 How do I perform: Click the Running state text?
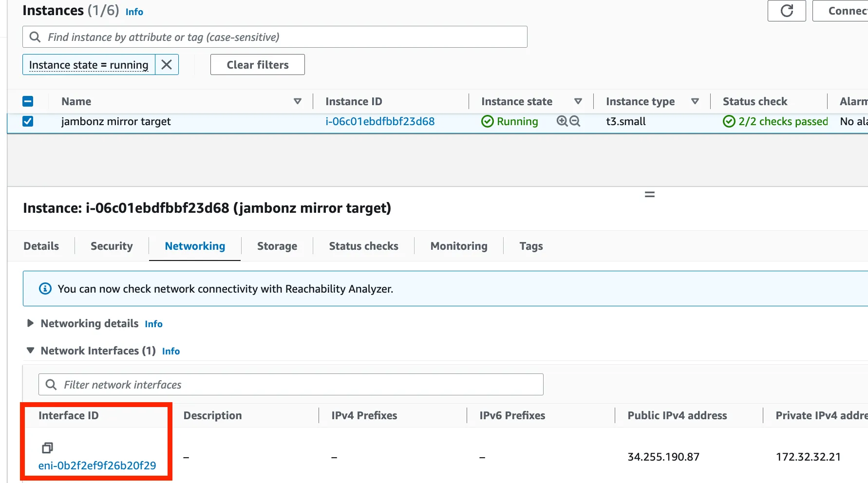tap(517, 121)
